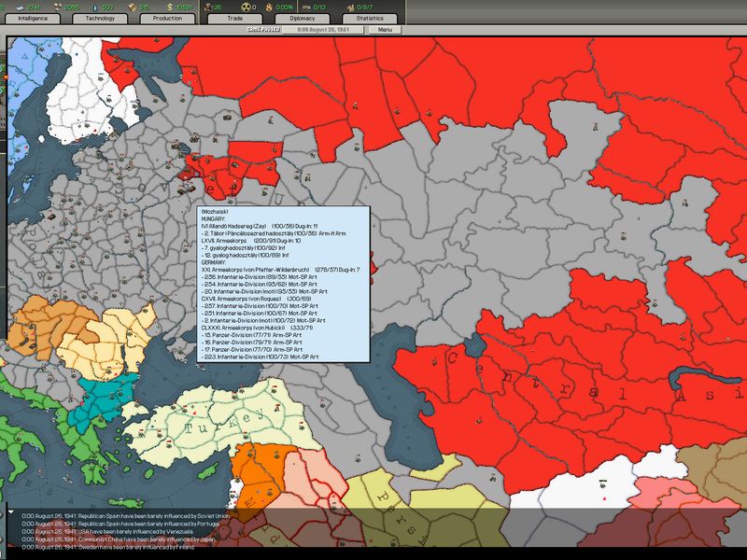Click the money dollar icon beside 10581

(x=170, y=7)
